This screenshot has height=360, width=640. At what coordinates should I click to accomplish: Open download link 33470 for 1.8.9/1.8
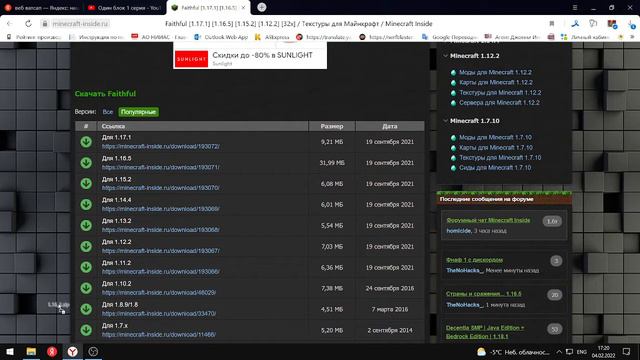click(159, 313)
